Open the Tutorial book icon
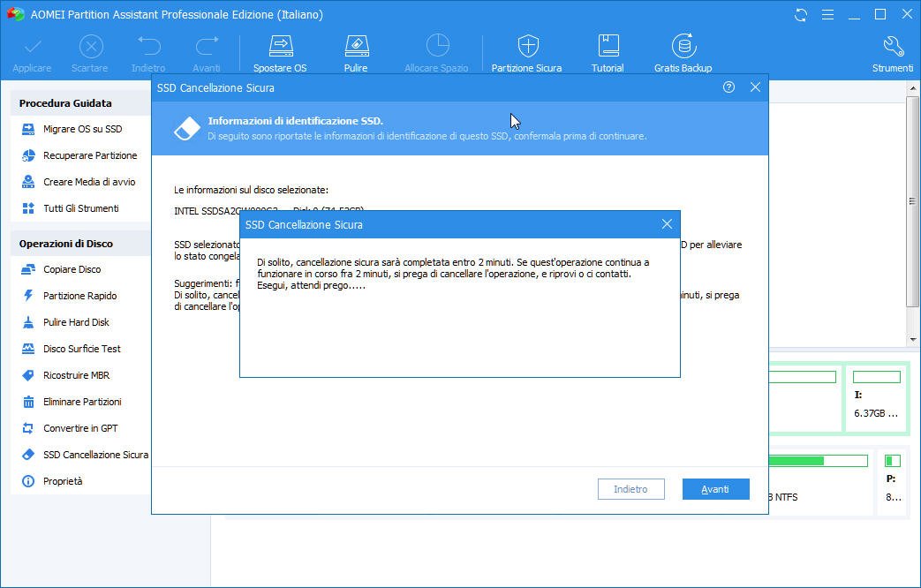This screenshot has width=921, height=588. (608, 54)
